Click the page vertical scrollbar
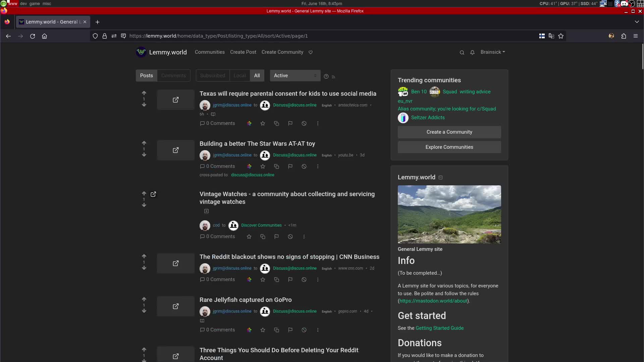The image size is (644, 362). pyautogui.click(x=642, y=56)
